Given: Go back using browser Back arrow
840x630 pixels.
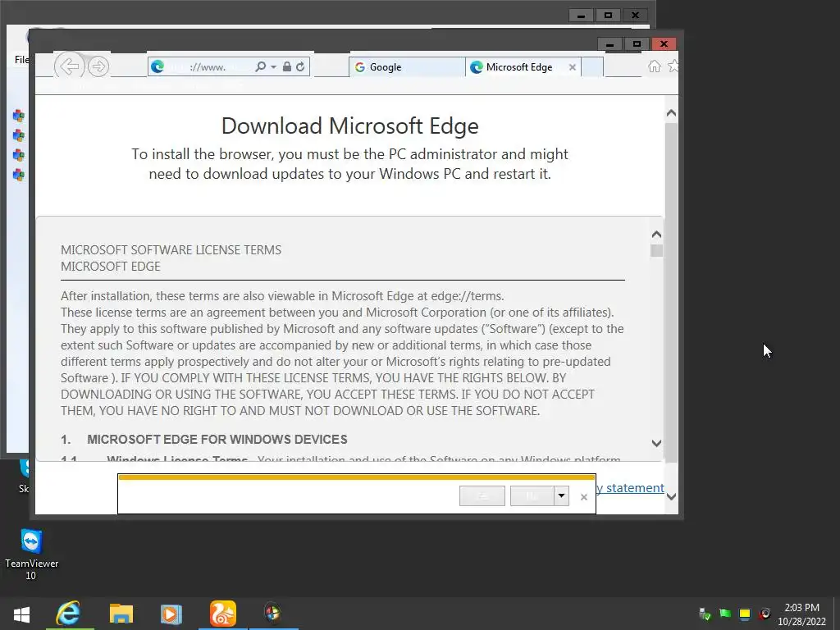Looking at the screenshot, I should (69, 66).
